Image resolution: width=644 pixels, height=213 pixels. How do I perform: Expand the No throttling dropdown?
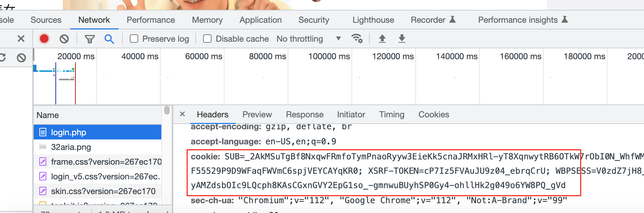(309, 39)
